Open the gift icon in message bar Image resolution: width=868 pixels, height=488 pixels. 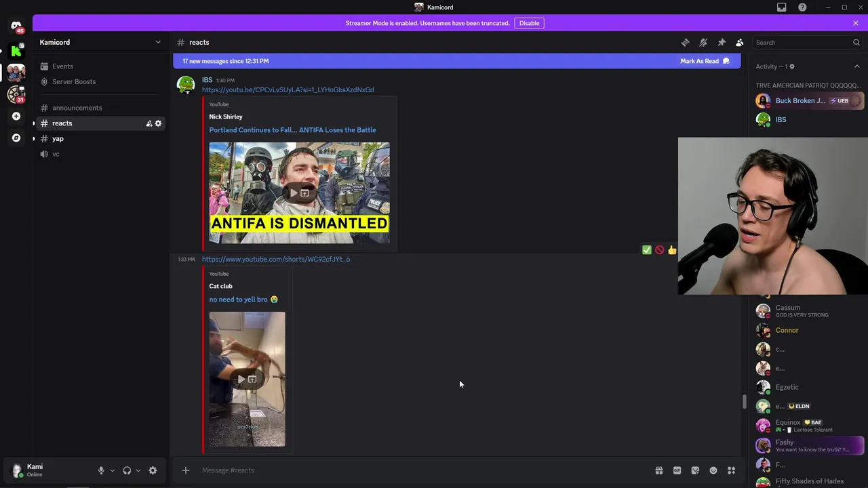[658, 470]
